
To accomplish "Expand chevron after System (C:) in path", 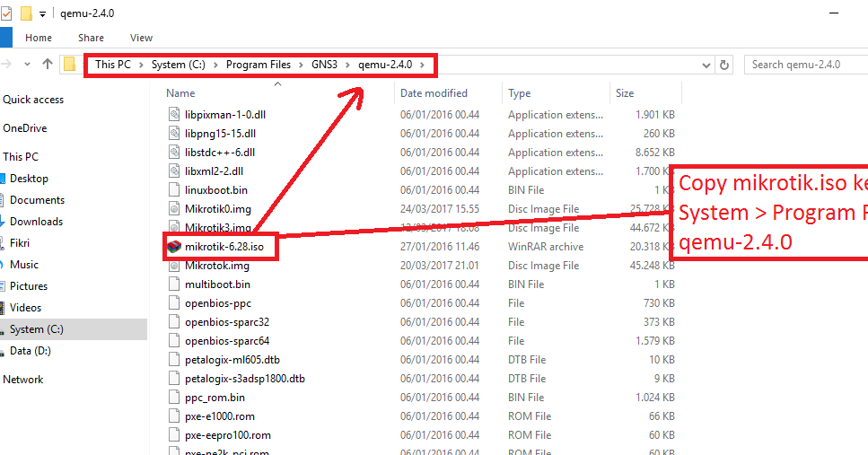I will (215, 66).
